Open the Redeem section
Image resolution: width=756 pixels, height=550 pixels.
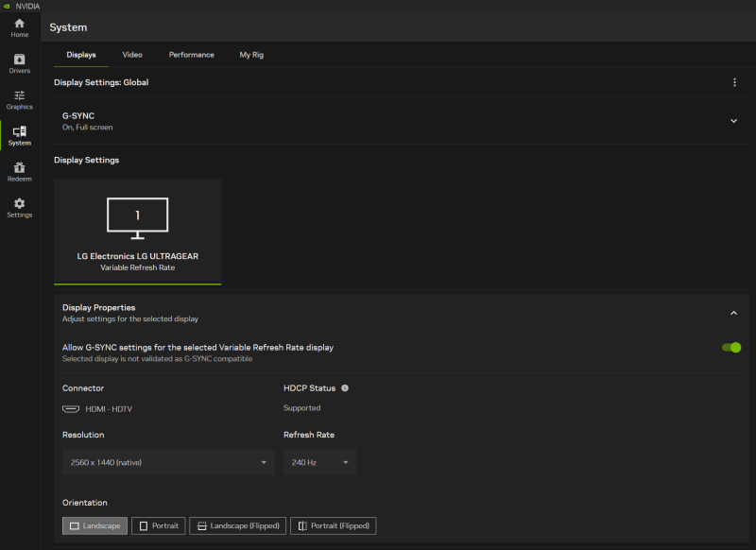[19, 172]
